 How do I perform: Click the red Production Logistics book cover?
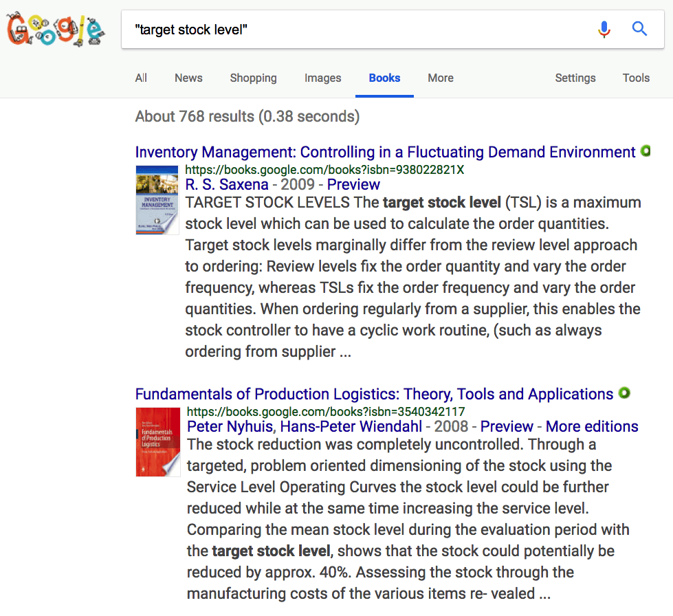(158, 442)
